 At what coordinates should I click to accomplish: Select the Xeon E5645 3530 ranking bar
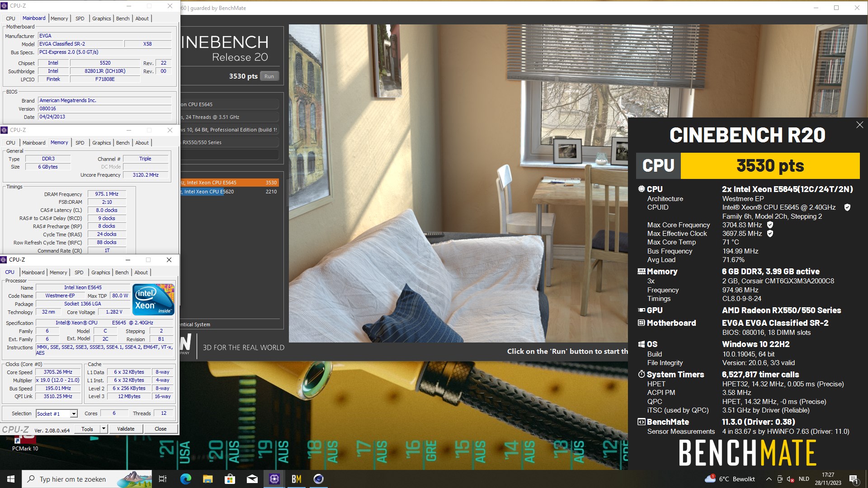(x=230, y=183)
